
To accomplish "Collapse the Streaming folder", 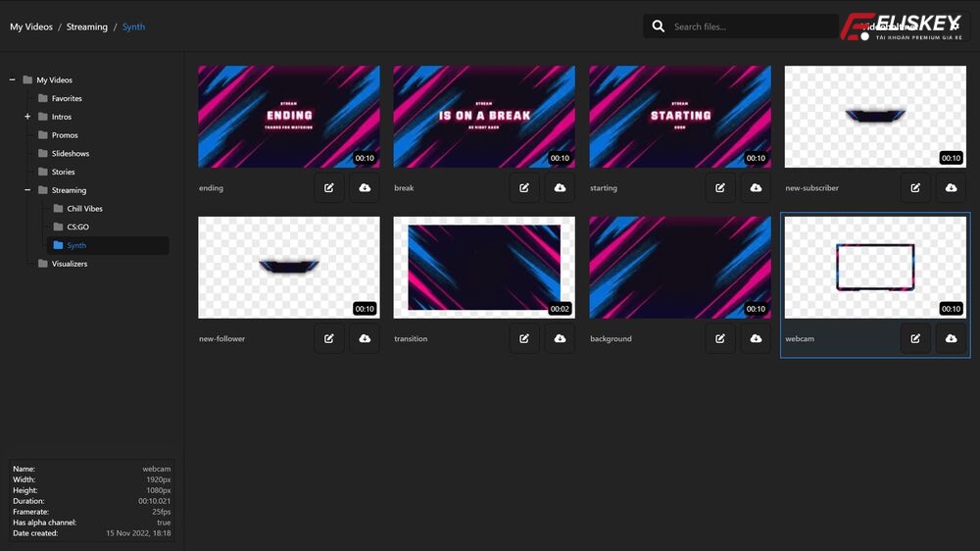I will coord(27,190).
